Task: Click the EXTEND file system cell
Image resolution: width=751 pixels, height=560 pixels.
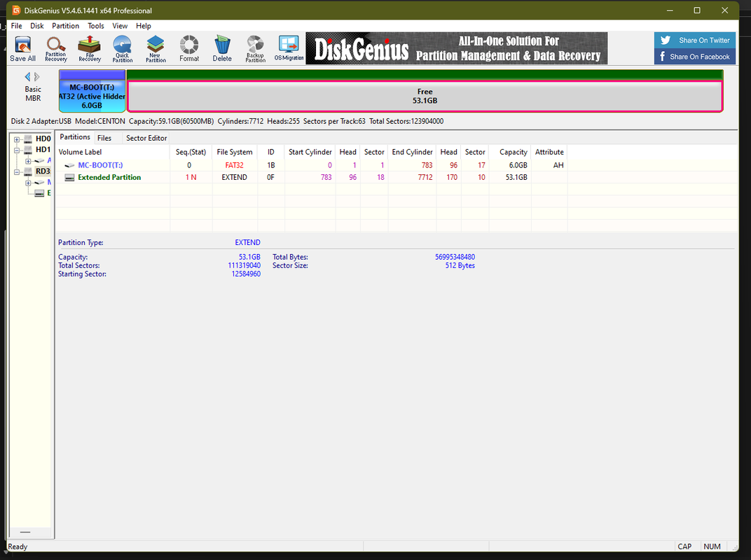Action: [234, 177]
